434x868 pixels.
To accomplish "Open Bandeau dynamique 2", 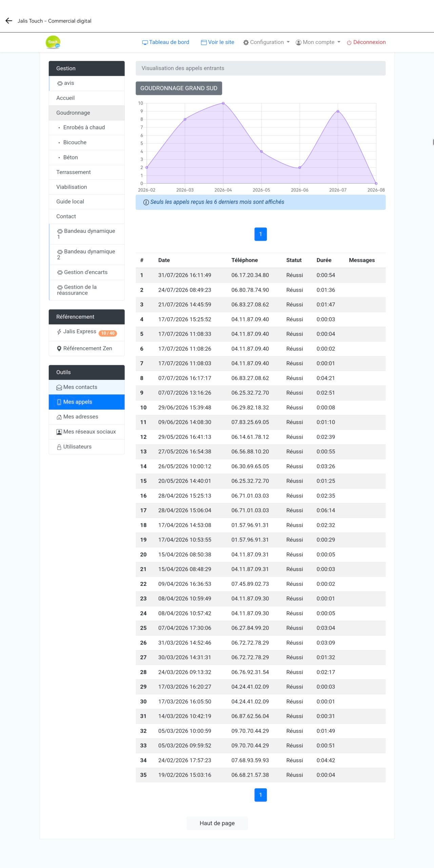I will coord(87,254).
